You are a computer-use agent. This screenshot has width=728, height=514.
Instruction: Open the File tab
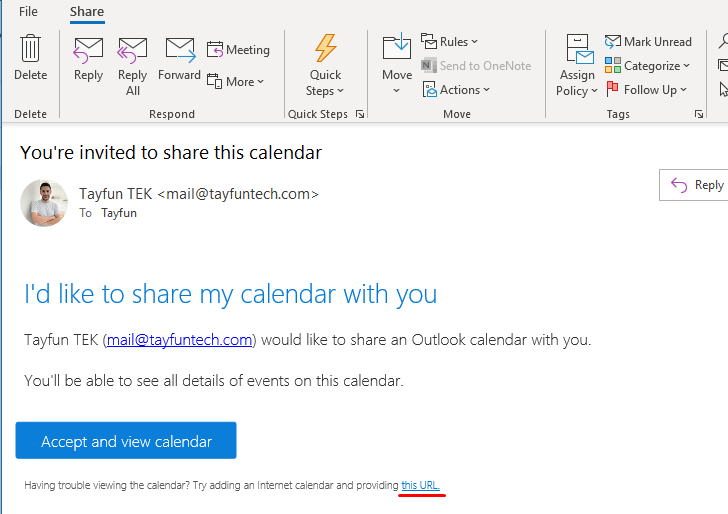tap(28, 12)
